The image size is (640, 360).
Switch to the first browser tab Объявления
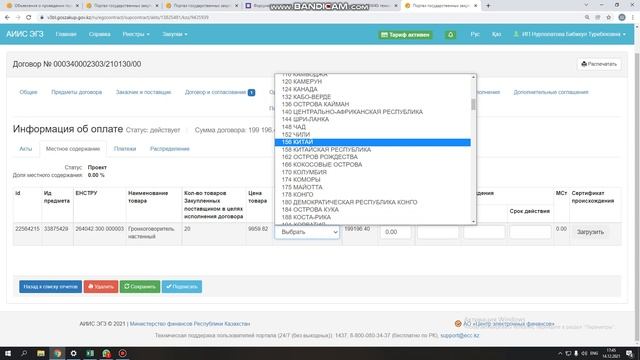tap(41, 6)
